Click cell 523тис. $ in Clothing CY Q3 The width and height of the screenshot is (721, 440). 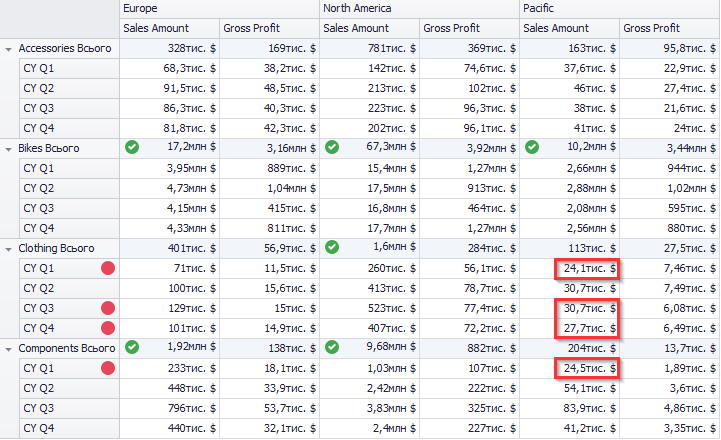tap(369, 309)
